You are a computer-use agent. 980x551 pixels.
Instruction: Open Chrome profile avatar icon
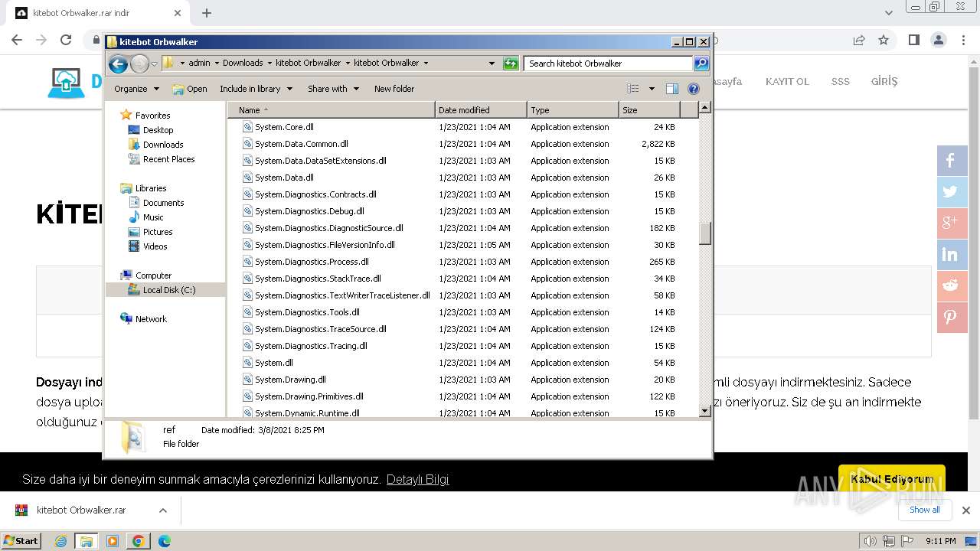tap(938, 40)
